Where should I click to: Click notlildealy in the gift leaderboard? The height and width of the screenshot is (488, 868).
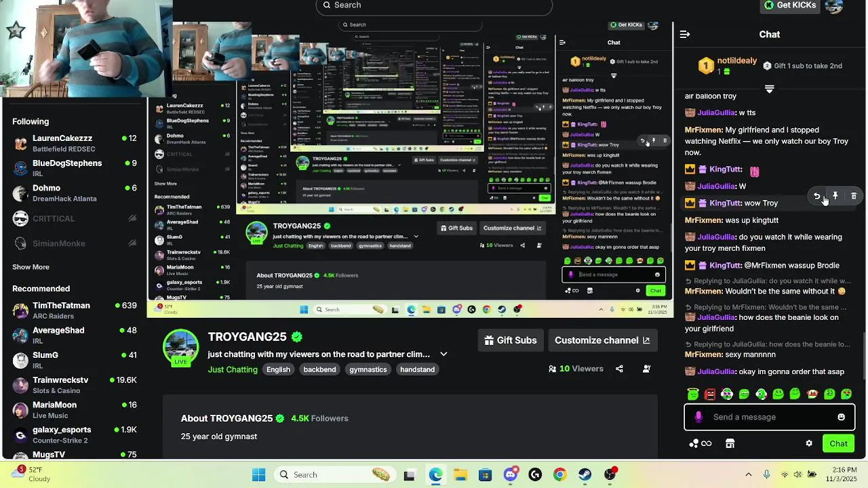tap(736, 61)
